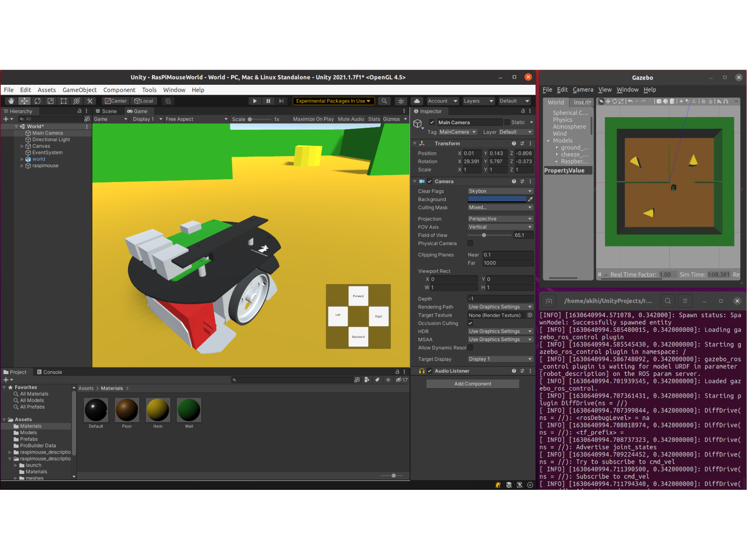This screenshot has width=747, height=560.
Task: Select Gazebo's translate mode icon
Action: point(608,101)
